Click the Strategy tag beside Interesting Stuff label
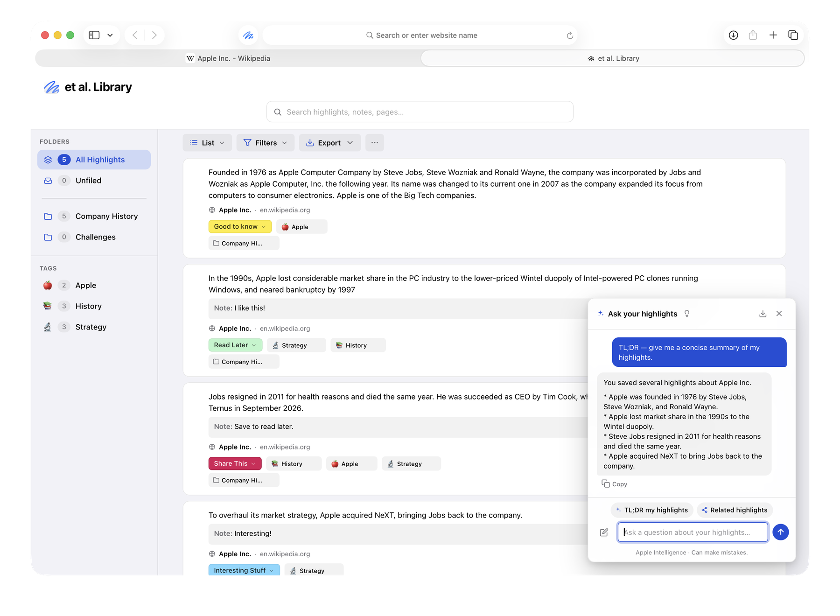The image size is (840, 616). (314, 570)
